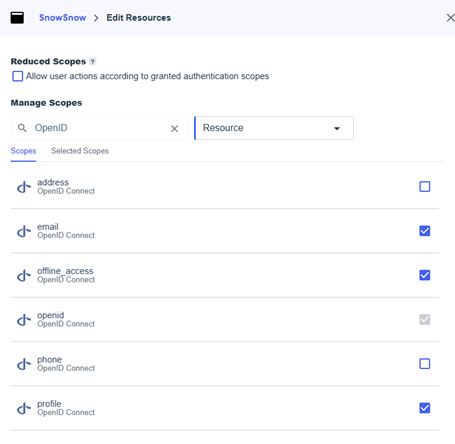Close the Edit Resources panel
455x444 pixels.
pyautogui.click(x=450, y=18)
